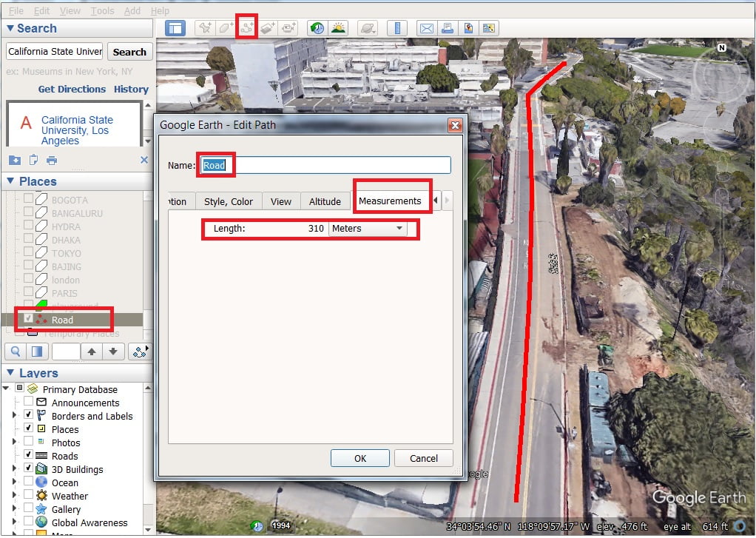The image size is (756, 538).
Task: Check the BOGOTA checkbox in Places
Action: [28, 198]
